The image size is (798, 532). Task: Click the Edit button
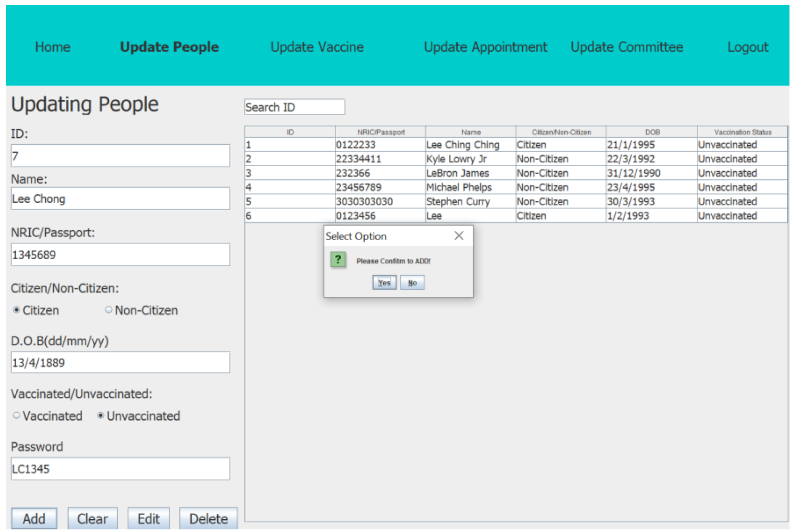149,518
